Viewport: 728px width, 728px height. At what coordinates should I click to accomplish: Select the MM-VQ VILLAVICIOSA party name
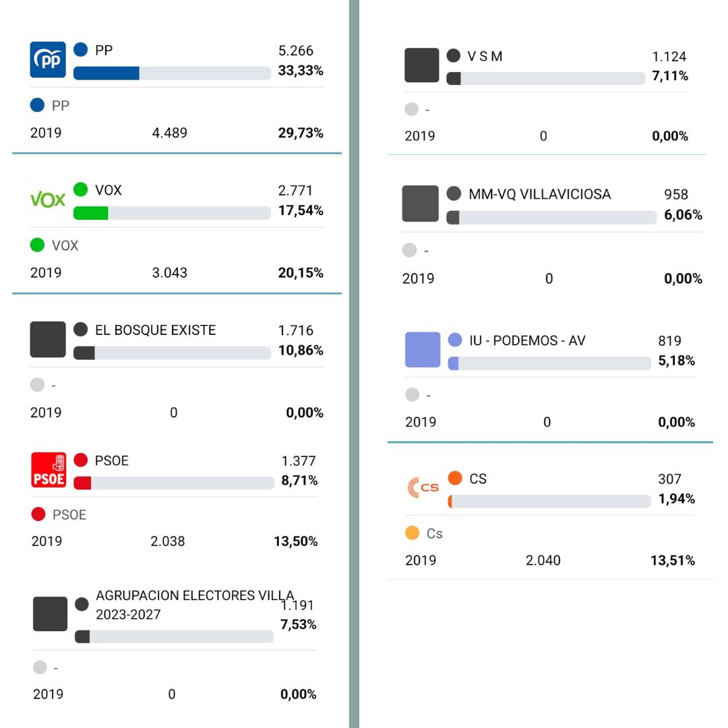tap(539, 194)
